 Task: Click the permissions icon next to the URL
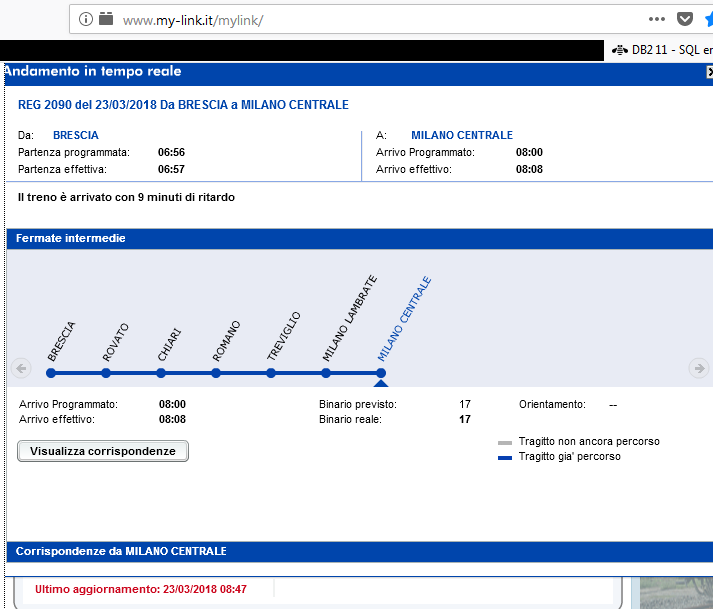tap(106, 19)
